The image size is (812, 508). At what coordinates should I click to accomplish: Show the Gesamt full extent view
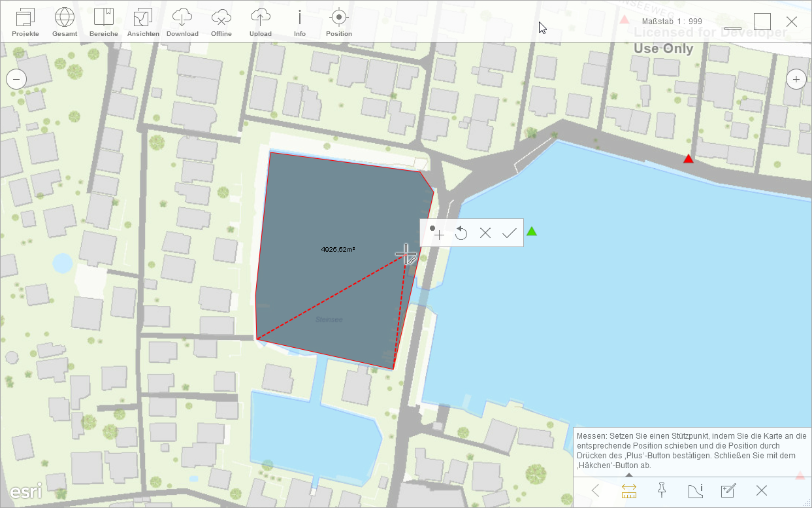point(64,22)
